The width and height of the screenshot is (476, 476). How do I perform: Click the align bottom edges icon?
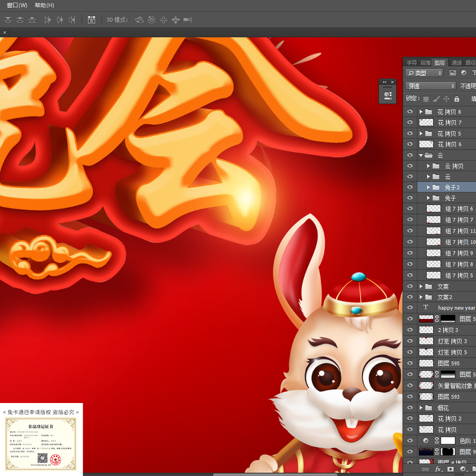[x=32, y=20]
